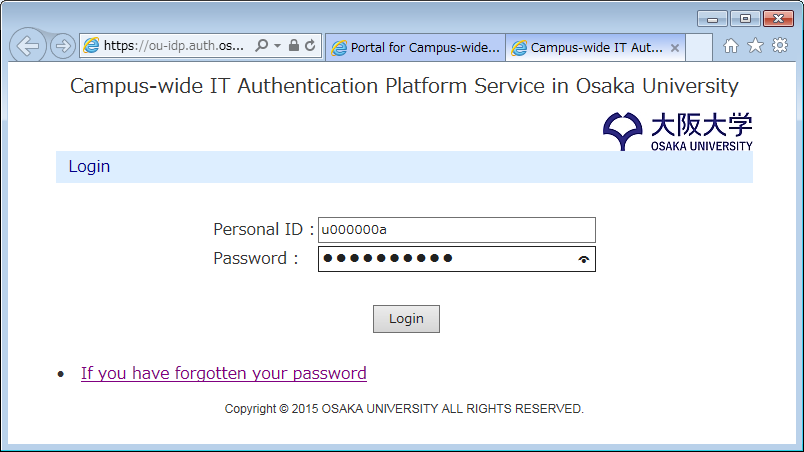Refresh the page with the reload icon

click(310, 46)
